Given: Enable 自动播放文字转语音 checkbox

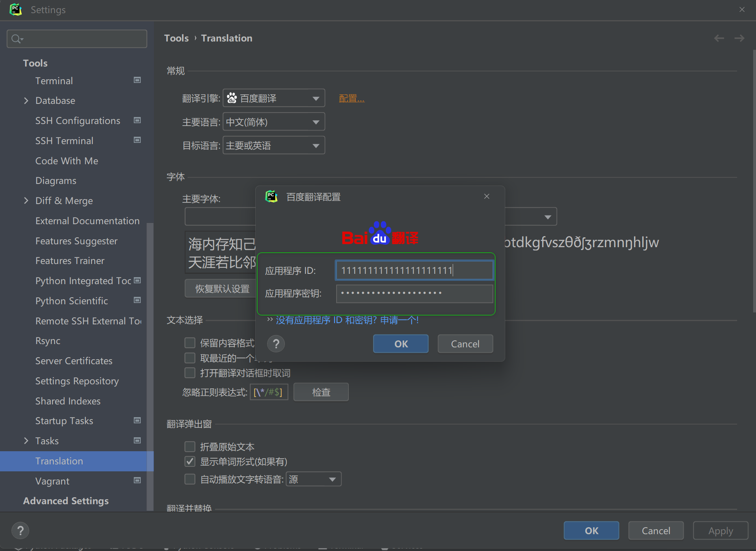Looking at the screenshot, I should pos(190,479).
